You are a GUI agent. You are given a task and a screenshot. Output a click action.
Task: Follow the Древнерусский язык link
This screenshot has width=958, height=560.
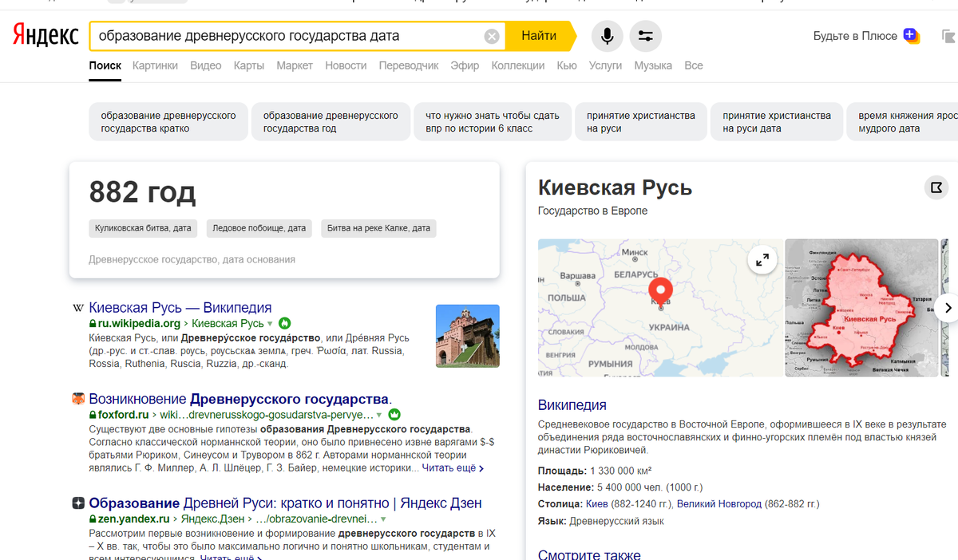click(616, 521)
